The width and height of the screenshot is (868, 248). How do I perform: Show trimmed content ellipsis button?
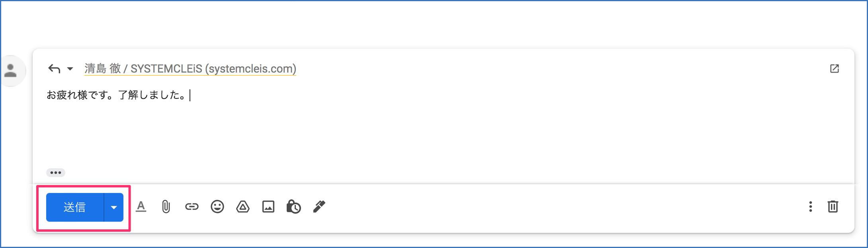click(x=56, y=173)
